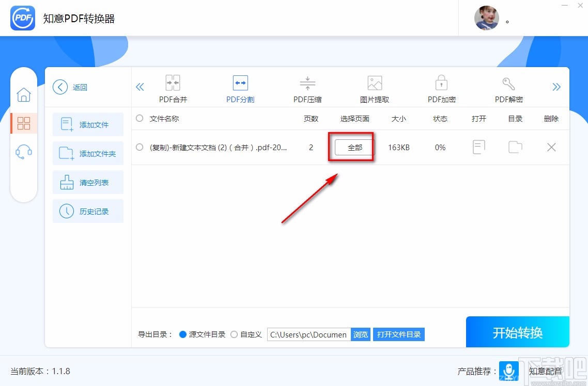
Task: Check the select-all checkbox in header row
Action: (x=140, y=118)
